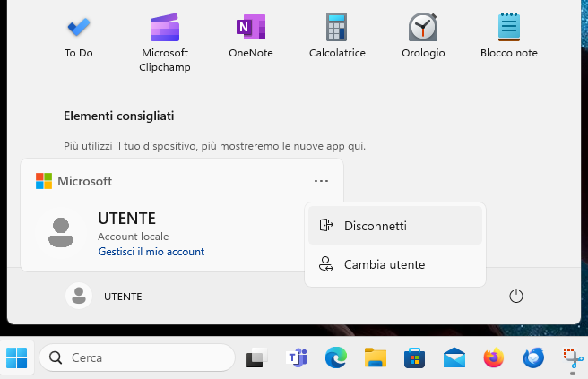Open Microsoft Store from taskbar
588x379 pixels.
pyautogui.click(x=415, y=357)
